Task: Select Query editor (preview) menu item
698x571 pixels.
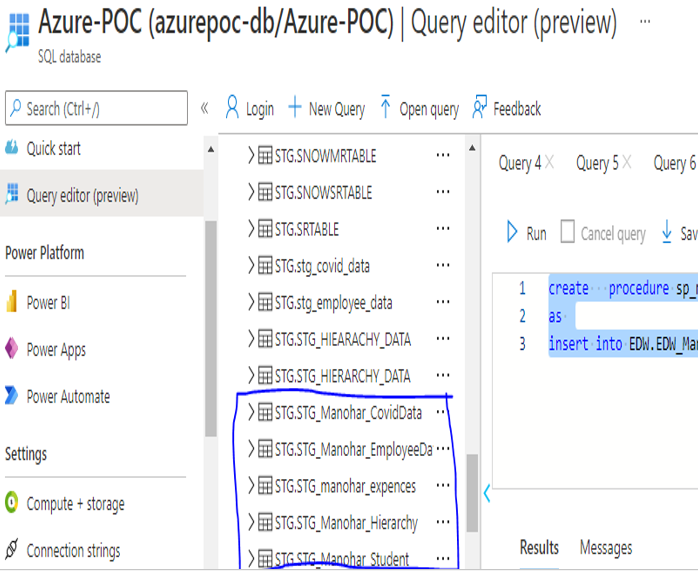Action: click(101, 195)
